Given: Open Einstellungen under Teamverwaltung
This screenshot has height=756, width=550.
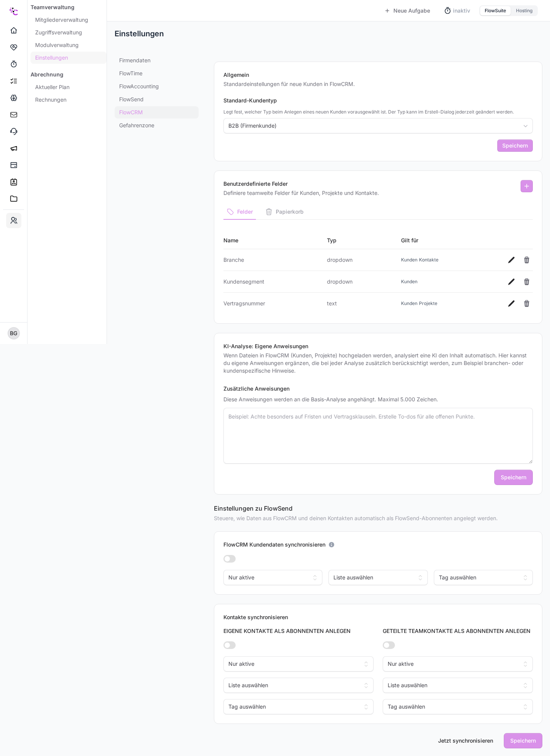Looking at the screenshot, I should (68, 58).
